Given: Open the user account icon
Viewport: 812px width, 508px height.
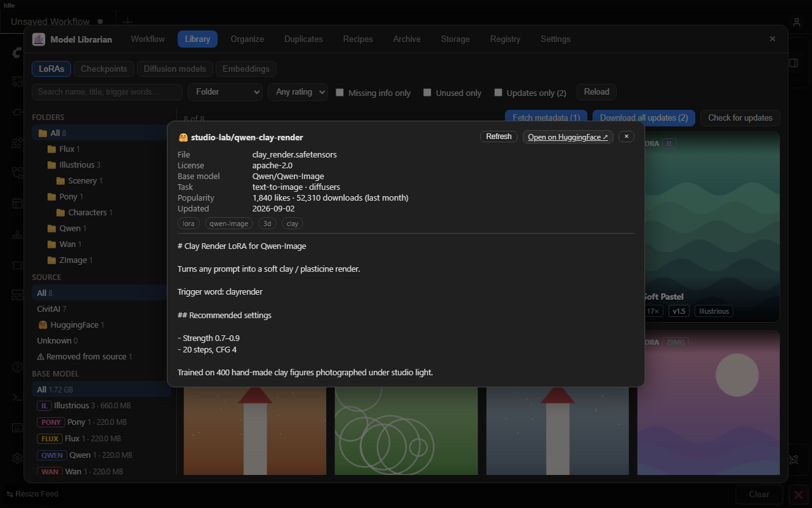Looking at the screenshot, I should coord(797,22).
